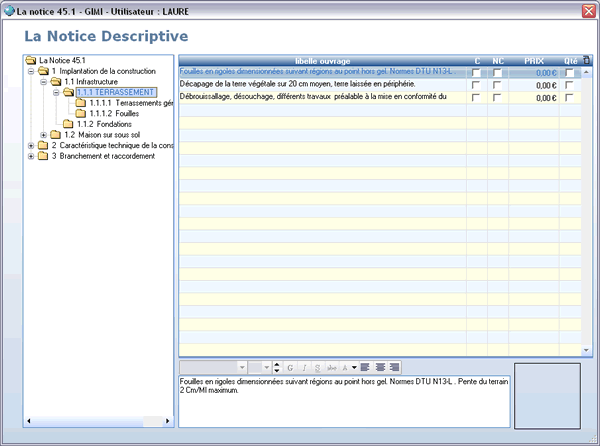The image size is (600, 446).
Task: Toggle strikethrough (abc) formatting
Action: 331,368
